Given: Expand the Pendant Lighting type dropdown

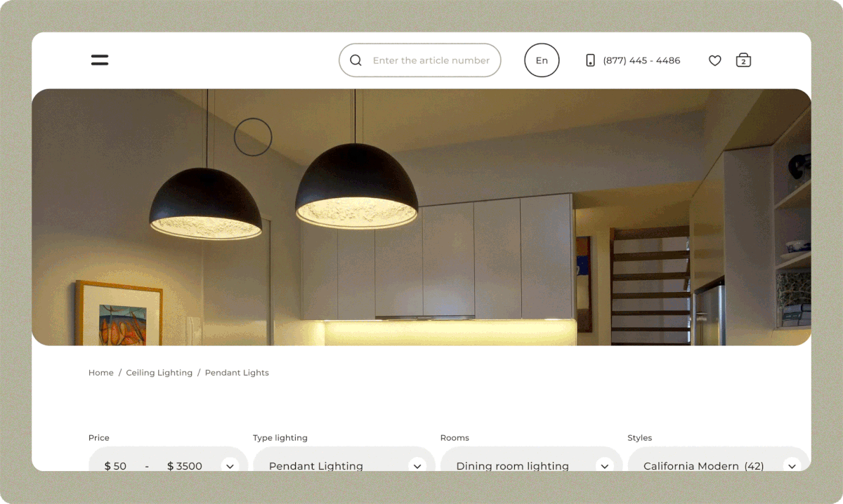Looking at the screenshot, I should click(x=417, y=465).
